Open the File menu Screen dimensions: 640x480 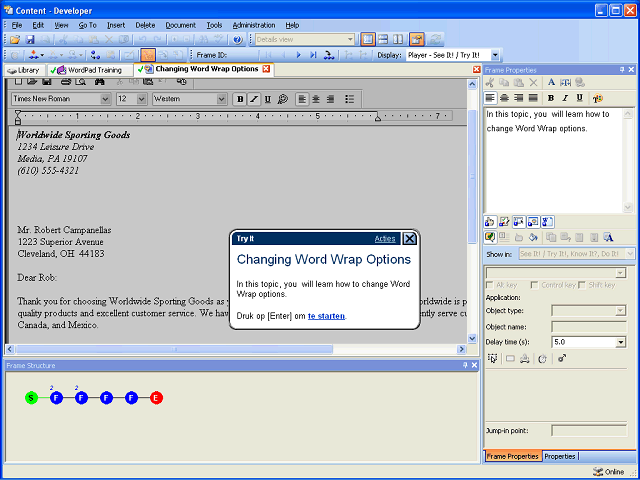17,25
